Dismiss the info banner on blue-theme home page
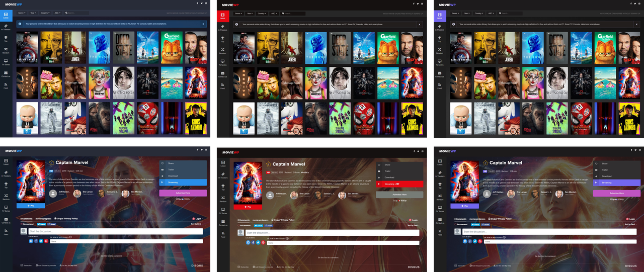644x272 pixels. point(203,24)
